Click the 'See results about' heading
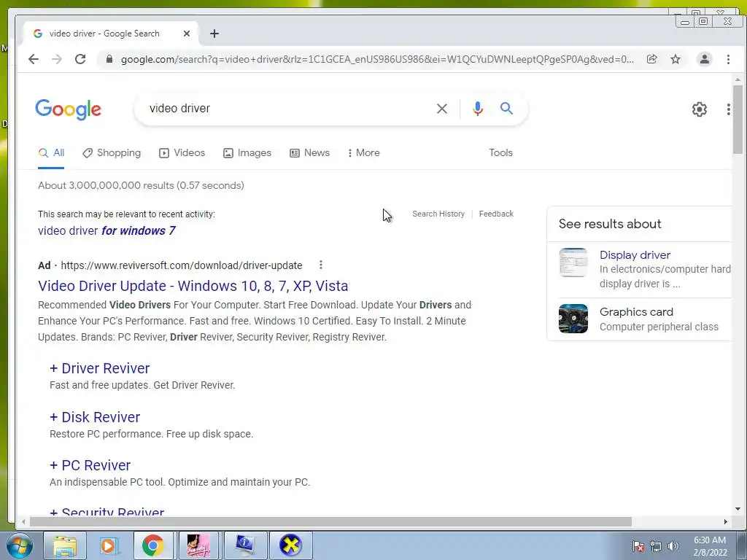The width and height of the screenshot is (747, 560). [x=610, y=224]
